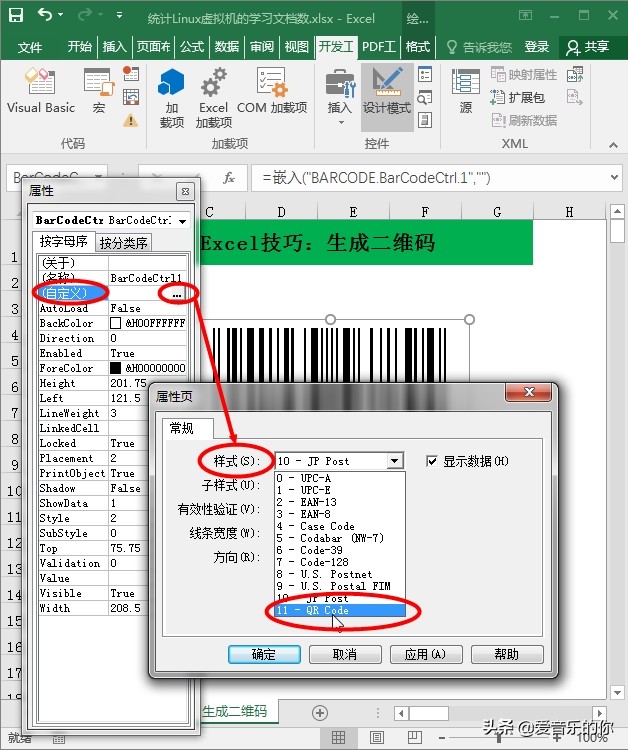
Task: Click 应用(A) apply button
Action: pos(426,654)
